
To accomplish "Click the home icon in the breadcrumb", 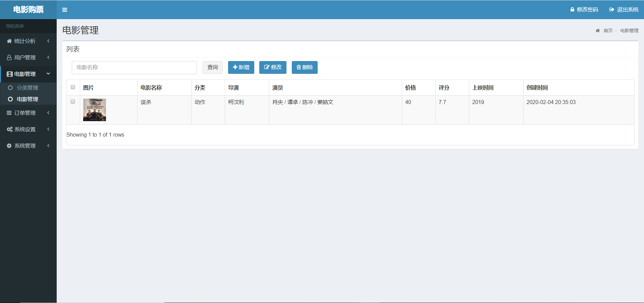I will [x=598, y=31].
